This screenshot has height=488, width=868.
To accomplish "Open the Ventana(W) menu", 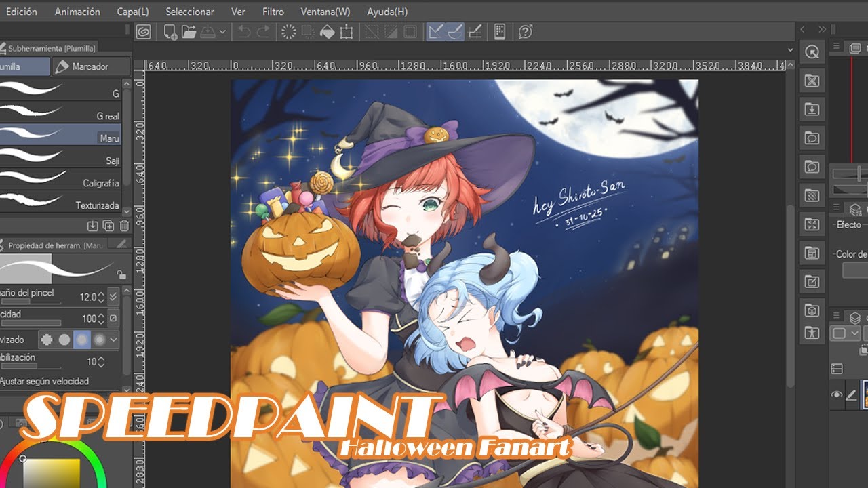I will 325,12.
